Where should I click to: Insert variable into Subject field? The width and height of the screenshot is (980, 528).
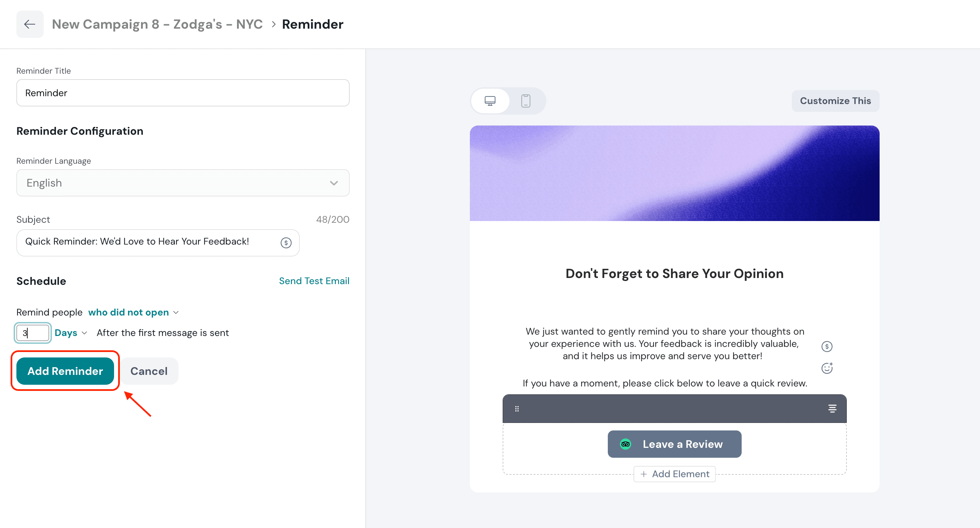(286, 243)
